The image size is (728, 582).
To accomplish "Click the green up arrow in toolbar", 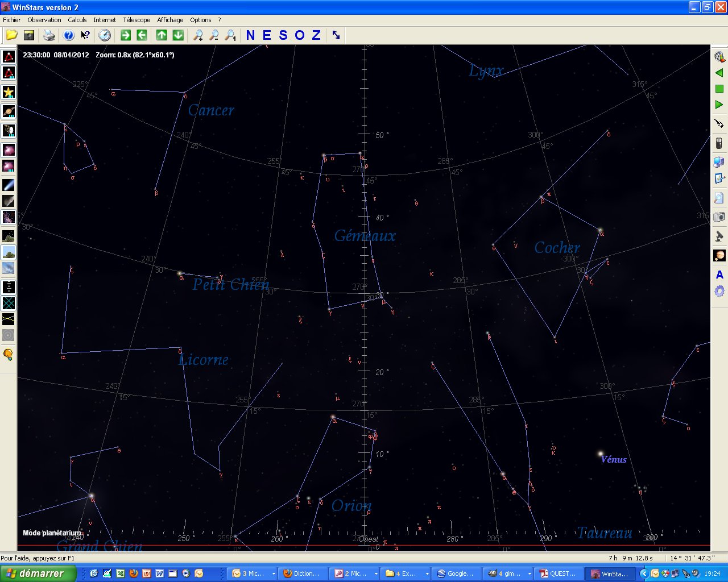I will (162, 35).
